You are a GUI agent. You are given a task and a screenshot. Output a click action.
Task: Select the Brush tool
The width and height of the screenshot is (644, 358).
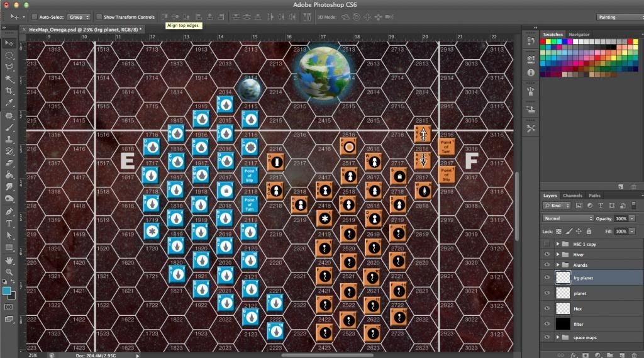9,128
